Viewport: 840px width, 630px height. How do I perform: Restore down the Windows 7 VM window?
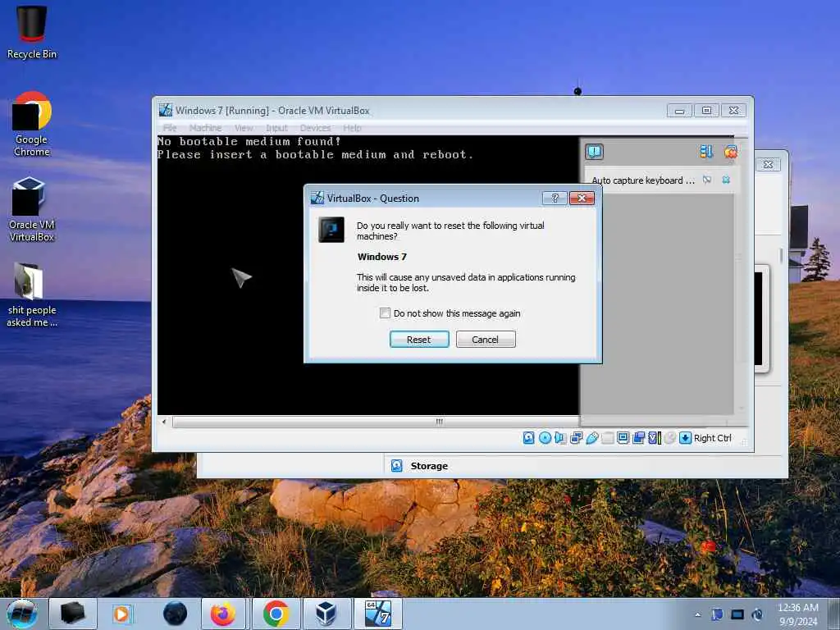[706, 111]
